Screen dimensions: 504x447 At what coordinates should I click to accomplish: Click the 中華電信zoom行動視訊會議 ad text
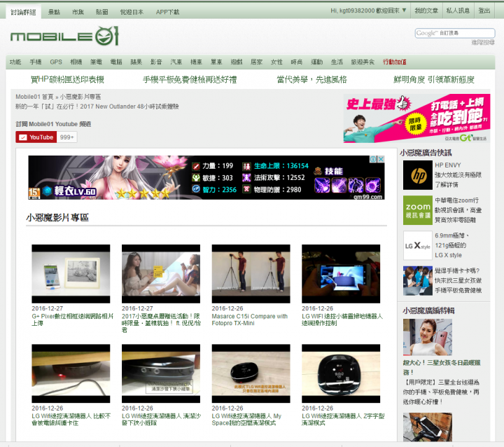(x=458, y=210)
